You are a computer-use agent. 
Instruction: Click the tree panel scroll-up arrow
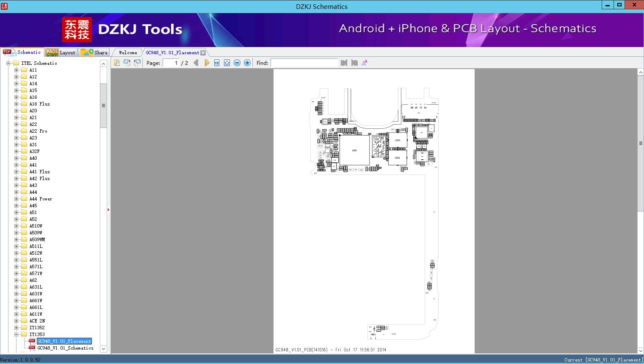click(103, 64)
